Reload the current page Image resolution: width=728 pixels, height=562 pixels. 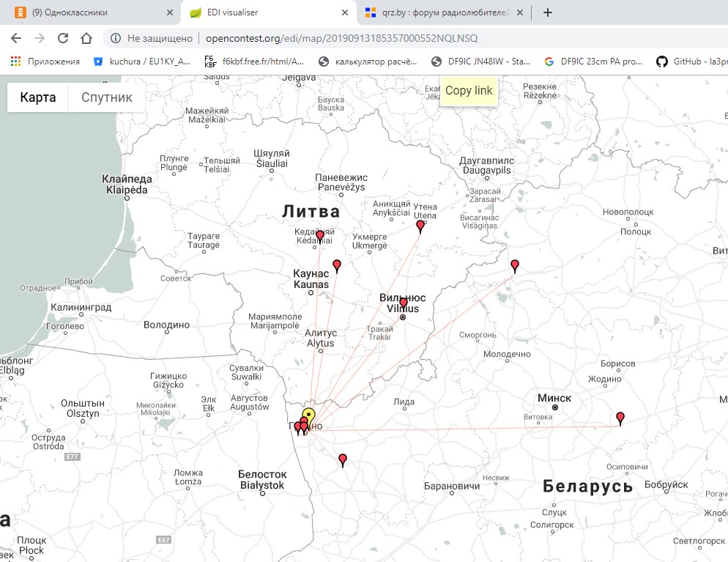coord(63,38)
